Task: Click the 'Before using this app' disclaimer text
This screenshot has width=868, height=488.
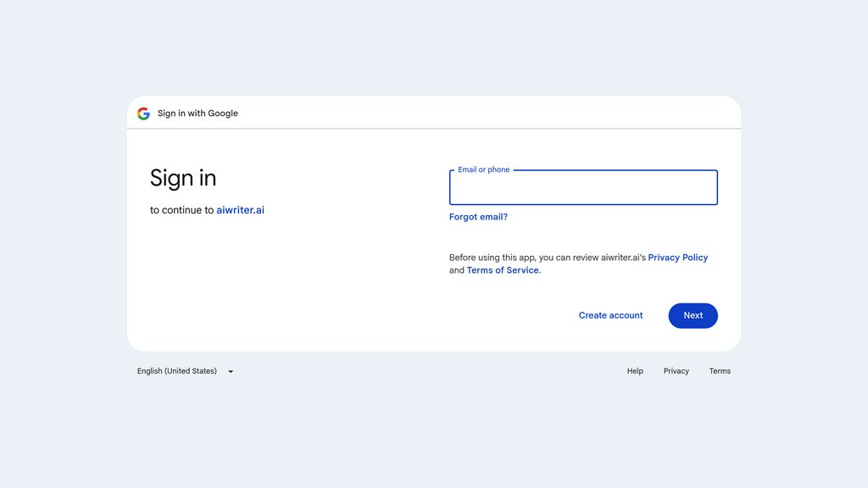Action: point(548,258)
